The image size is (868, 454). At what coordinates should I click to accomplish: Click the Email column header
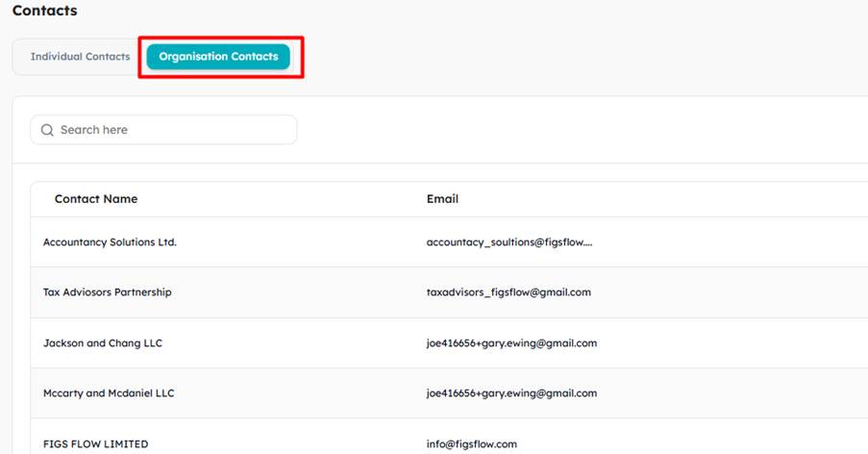tap(442, 199)
